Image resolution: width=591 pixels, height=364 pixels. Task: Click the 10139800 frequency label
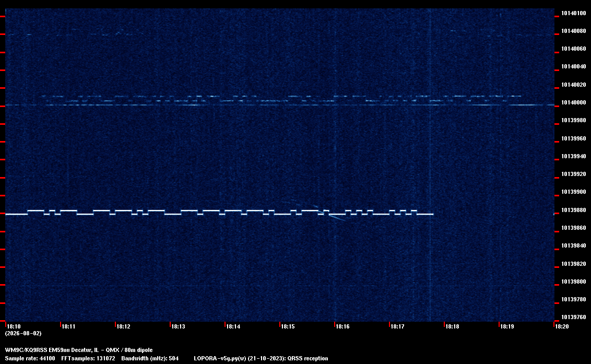click(574, 281)
